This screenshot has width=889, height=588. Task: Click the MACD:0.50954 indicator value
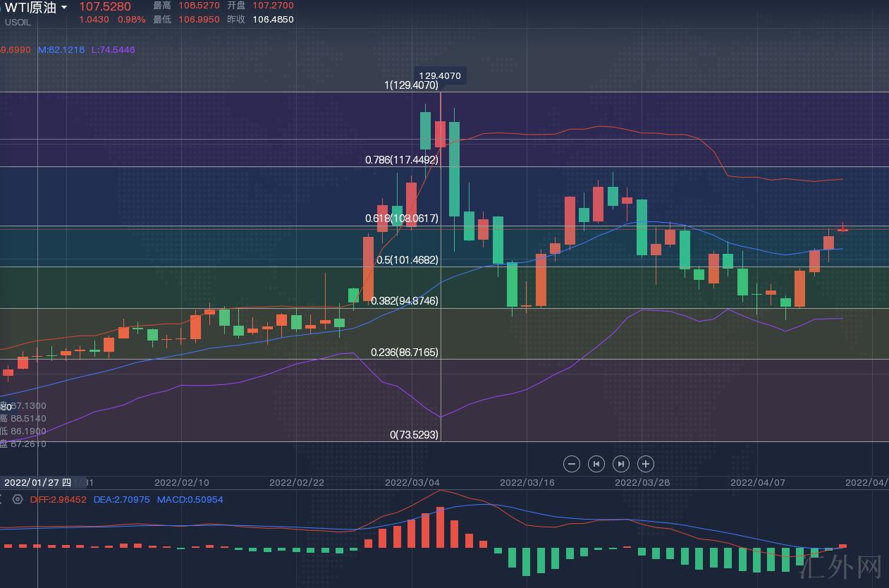pos(190,499)
